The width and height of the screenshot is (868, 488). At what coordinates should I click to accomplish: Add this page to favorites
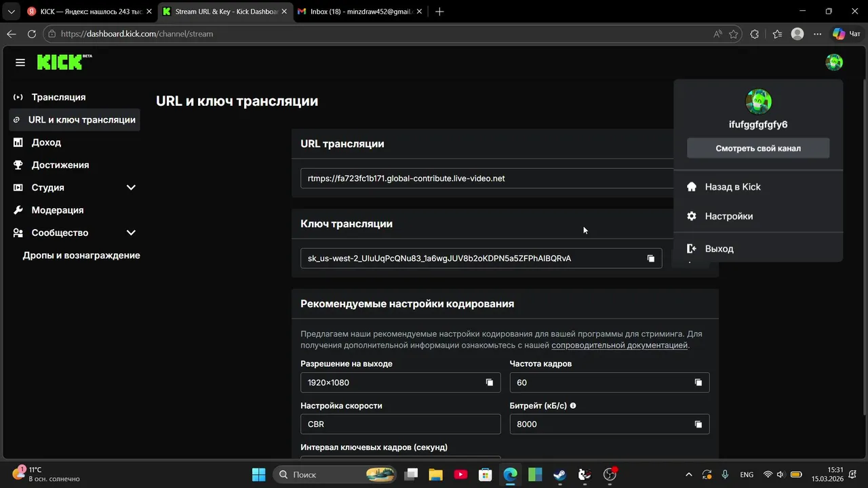(x=734, y=34)
